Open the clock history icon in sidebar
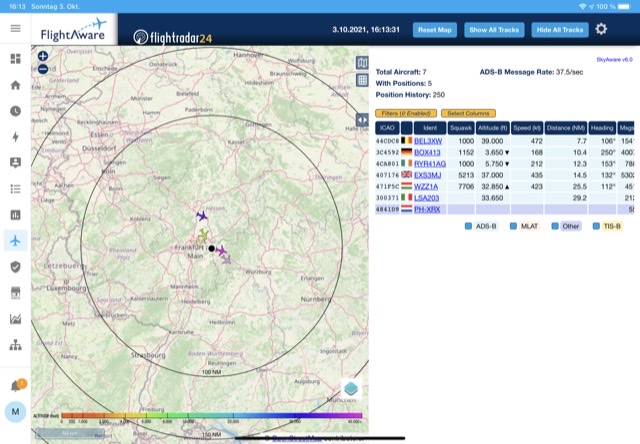This screenshot has height=444, width=640. coord(16,111)
